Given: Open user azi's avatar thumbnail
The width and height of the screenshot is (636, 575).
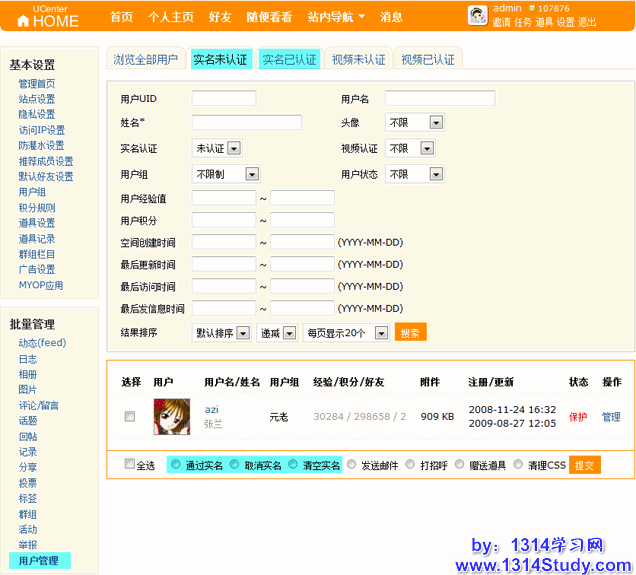Looking at the screenshot, I should 171,416.
